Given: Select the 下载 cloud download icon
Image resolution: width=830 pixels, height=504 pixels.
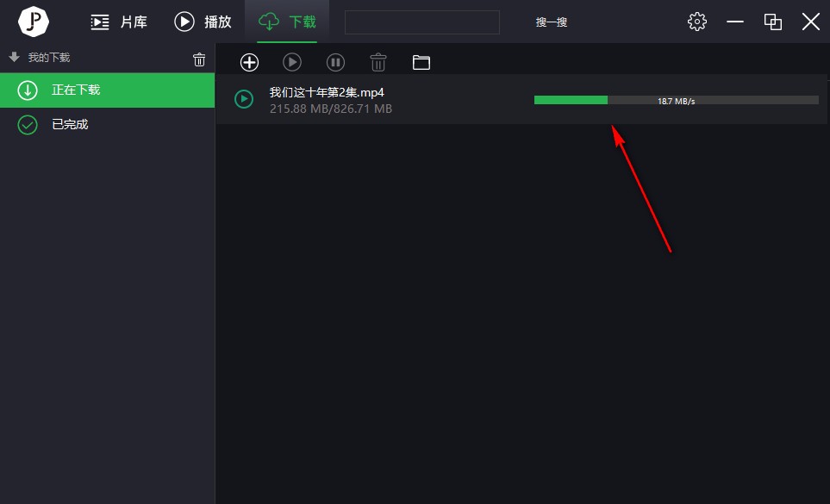Looking at the screenshot, I should (x=267, y=22).
